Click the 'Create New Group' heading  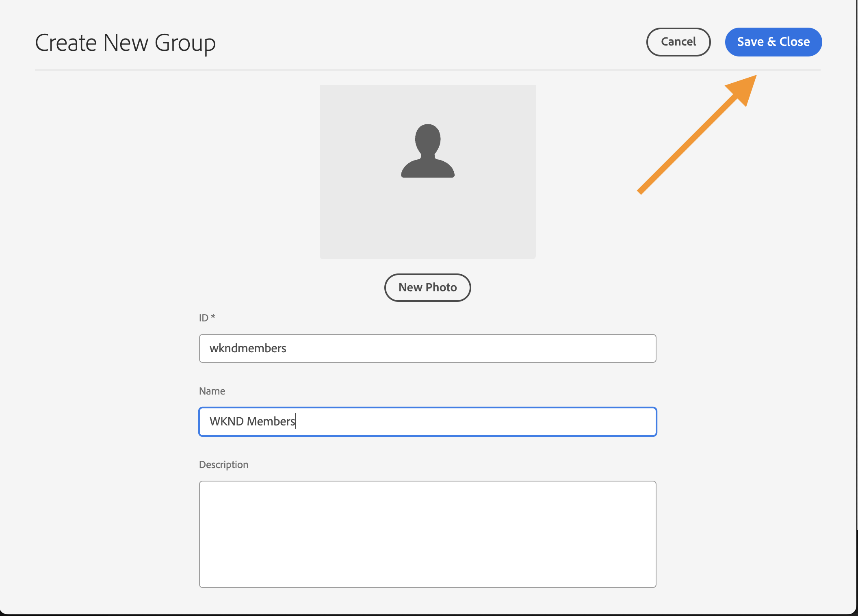click(x=125, y=43)
